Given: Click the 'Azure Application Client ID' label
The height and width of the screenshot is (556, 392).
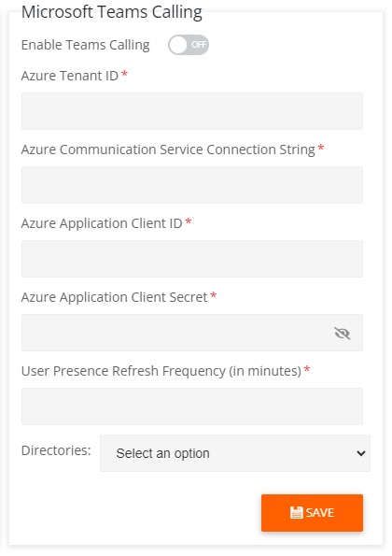Looking at the screenshot, I should point(102,223).
